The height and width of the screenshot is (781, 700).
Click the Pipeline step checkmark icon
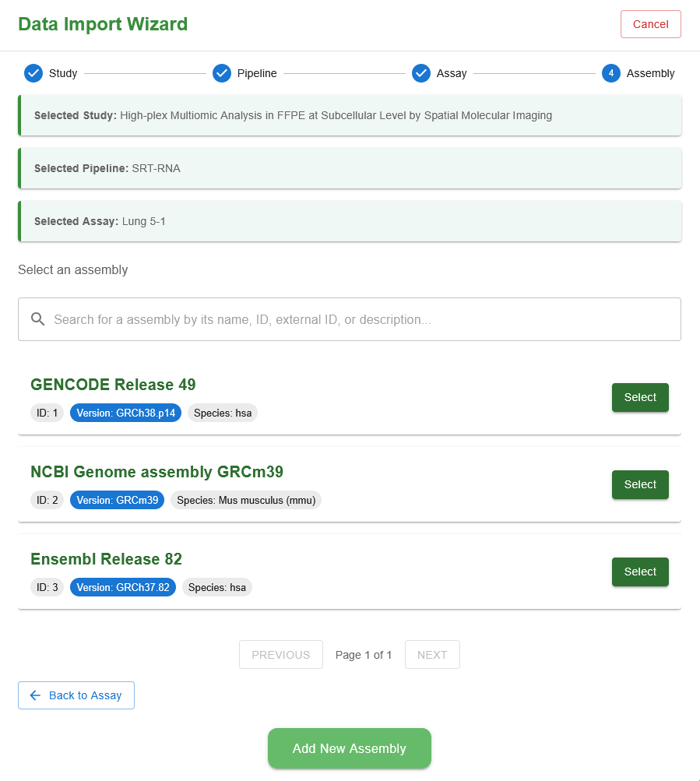[221, 73]
